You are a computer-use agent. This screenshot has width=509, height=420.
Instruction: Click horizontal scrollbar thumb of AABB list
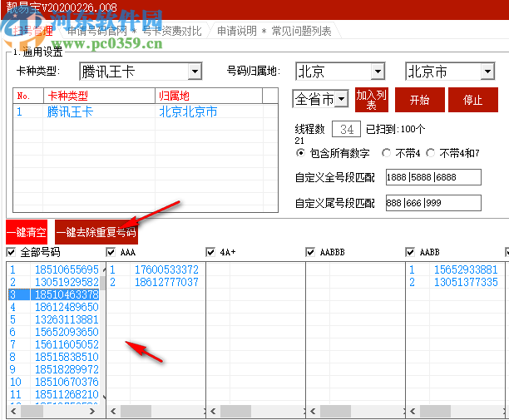pyautogui.click(x=435, y=411)
